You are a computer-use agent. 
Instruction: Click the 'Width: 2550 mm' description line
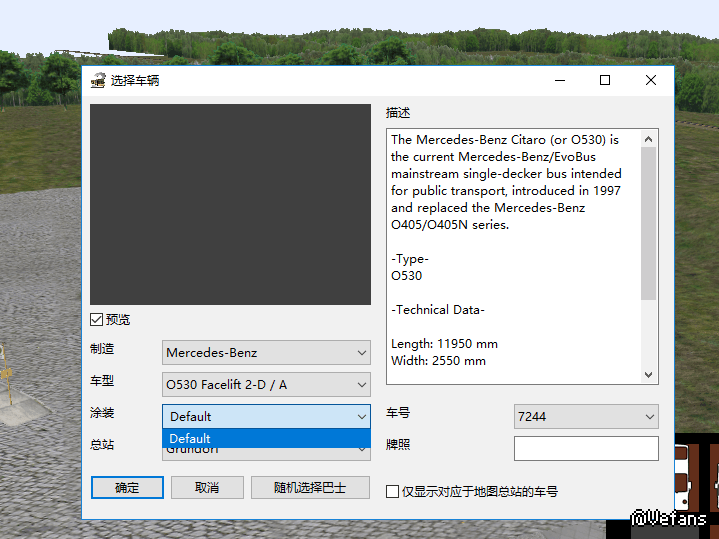coord(438,361)
